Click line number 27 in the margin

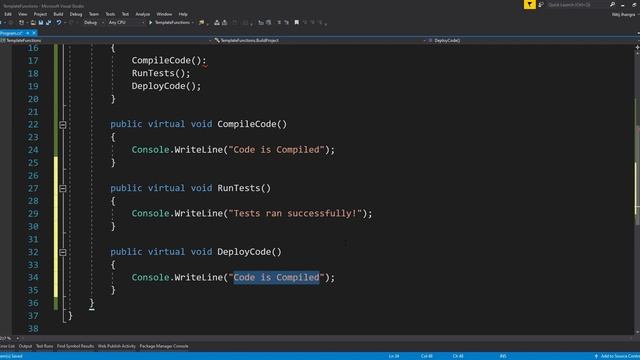point(33,189)
